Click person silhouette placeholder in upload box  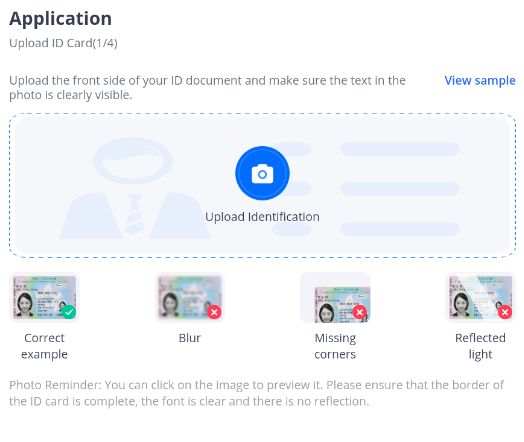pos(135,188)
